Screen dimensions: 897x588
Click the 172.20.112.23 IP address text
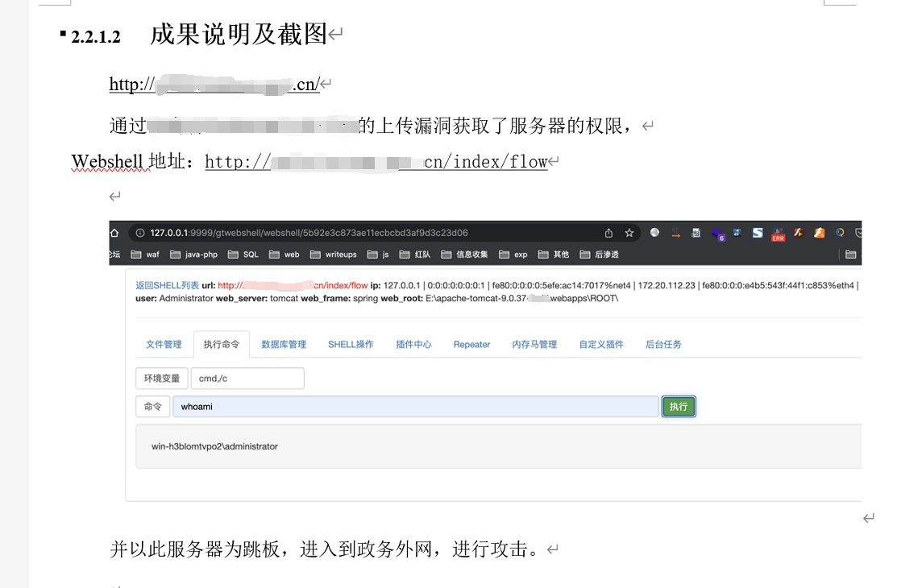coord(667,285)
